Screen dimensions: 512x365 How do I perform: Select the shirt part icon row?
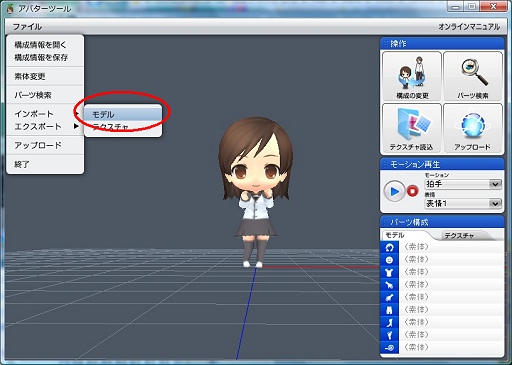(x=442, y=272)
